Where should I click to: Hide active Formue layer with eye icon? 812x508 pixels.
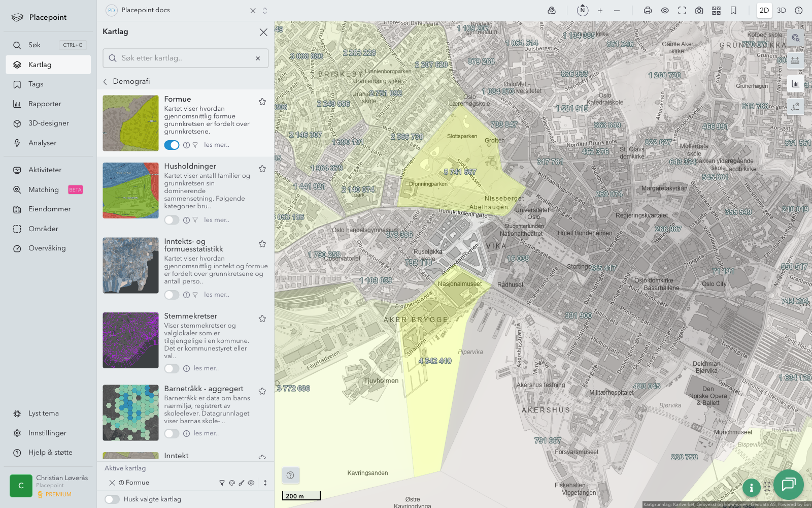coord(251,483)
